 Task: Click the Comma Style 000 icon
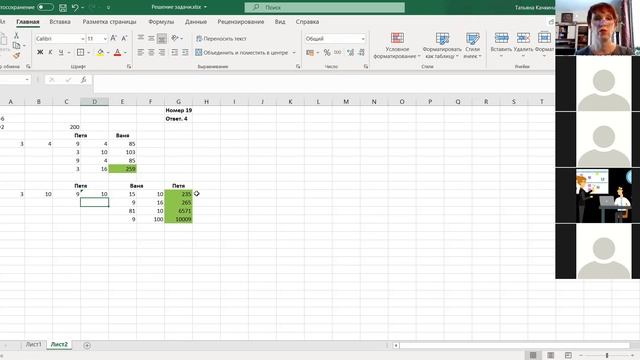point(338,52)
